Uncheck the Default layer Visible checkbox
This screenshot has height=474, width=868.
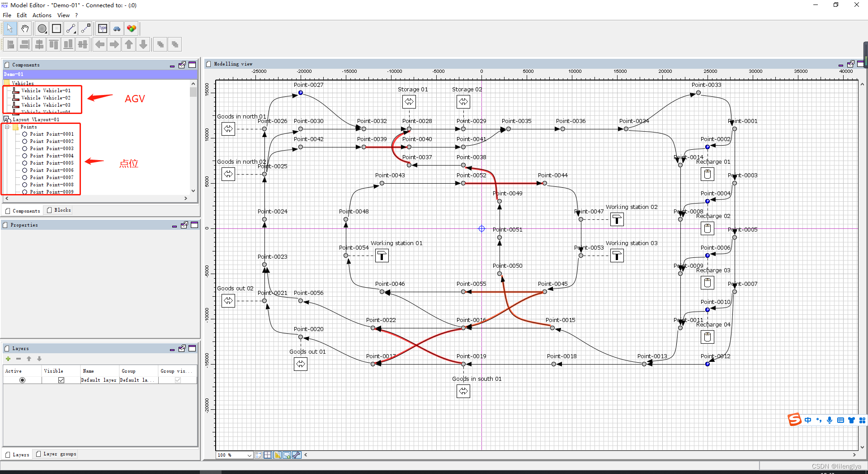61,380
